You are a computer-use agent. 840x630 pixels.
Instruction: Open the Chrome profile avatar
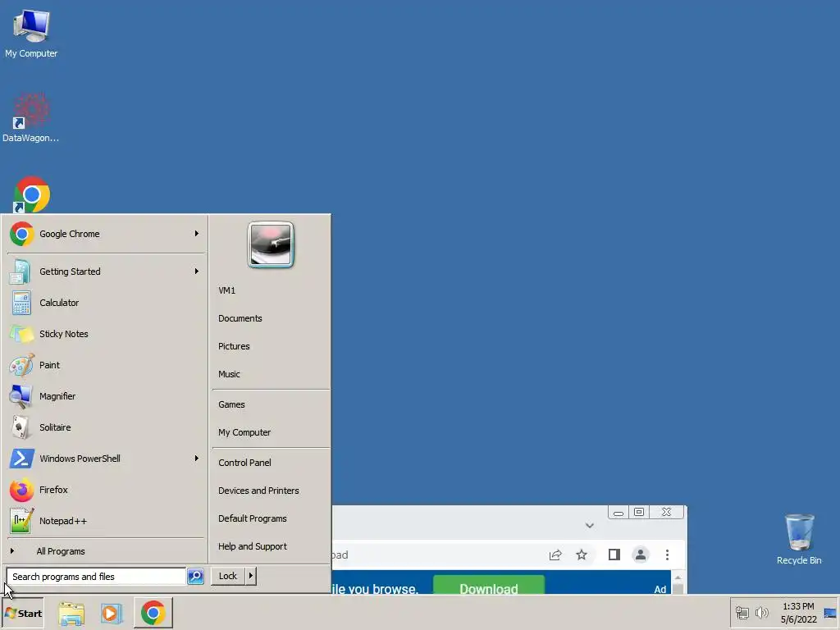click(640, 555)
